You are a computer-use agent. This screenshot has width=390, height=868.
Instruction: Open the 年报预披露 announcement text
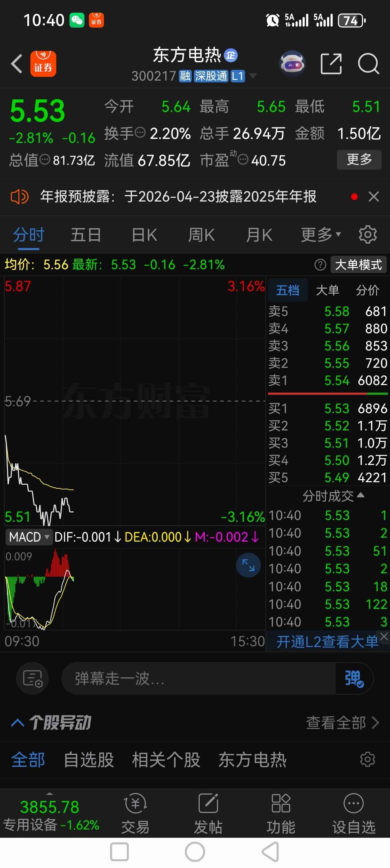click(x=178, y=197)
